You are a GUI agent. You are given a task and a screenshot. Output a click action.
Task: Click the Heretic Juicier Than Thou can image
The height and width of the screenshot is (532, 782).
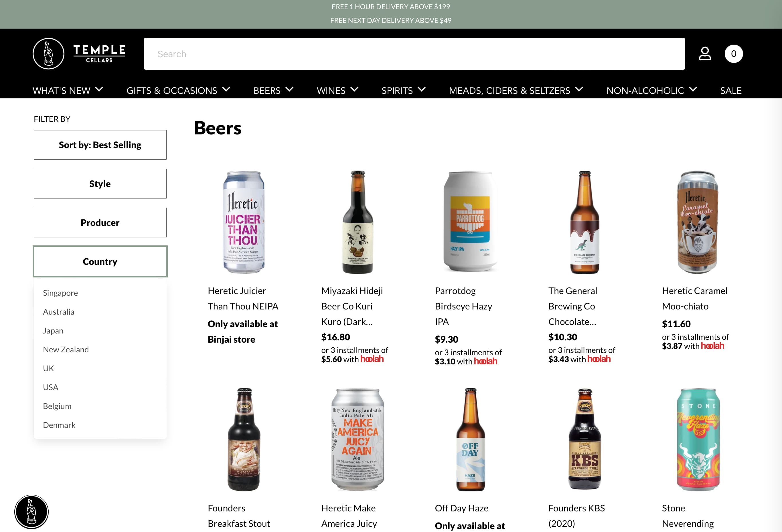coord(244,222)
